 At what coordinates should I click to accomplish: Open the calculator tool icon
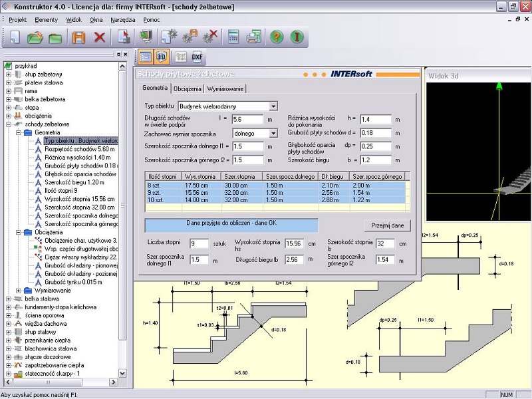[233, 37]
